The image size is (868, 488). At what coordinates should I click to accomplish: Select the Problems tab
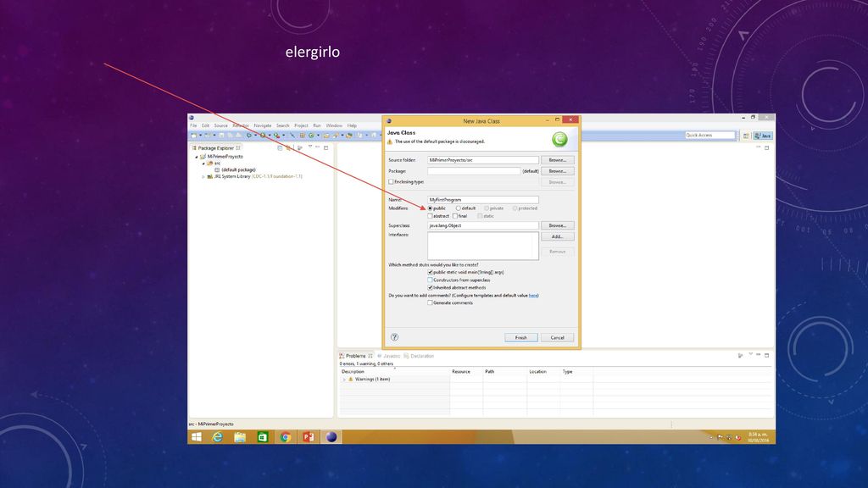[x=355, y=356]
